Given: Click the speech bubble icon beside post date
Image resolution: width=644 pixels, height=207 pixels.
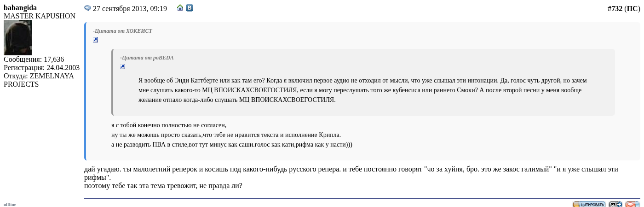Looking at the screenshot, I should click(x=87, y=8).
